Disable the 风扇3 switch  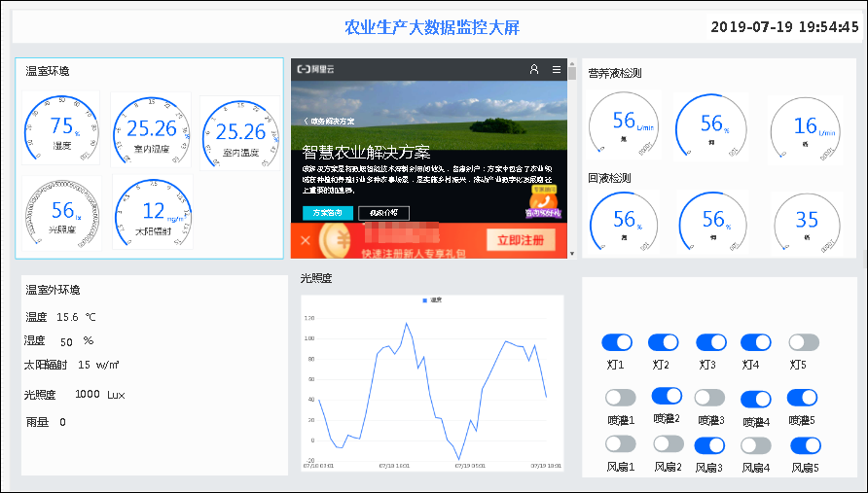coord(709,445)
